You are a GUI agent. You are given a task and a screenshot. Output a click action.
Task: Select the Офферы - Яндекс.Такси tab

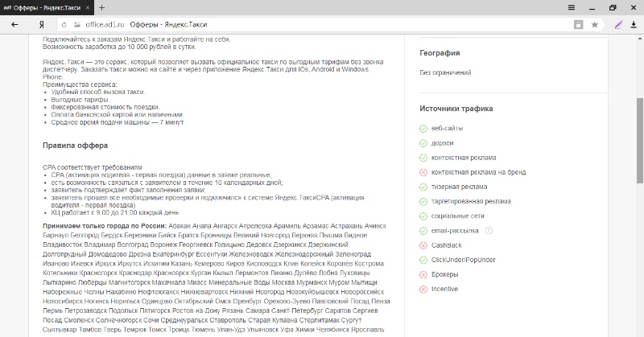[x=48, y=7]
